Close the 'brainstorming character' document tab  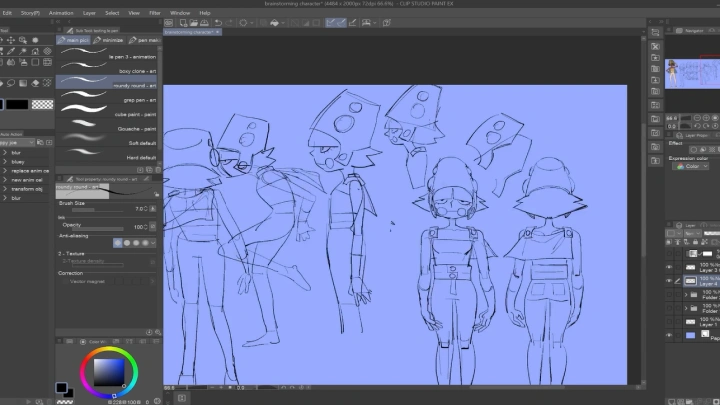click(x=218, y=32)
